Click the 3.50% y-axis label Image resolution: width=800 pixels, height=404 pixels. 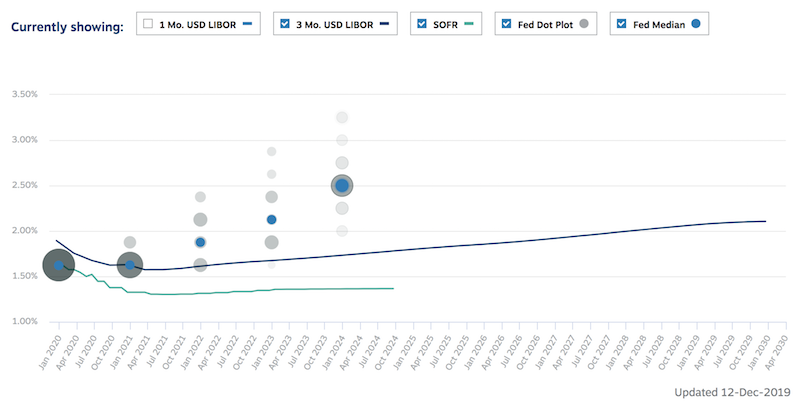(25, 94)
